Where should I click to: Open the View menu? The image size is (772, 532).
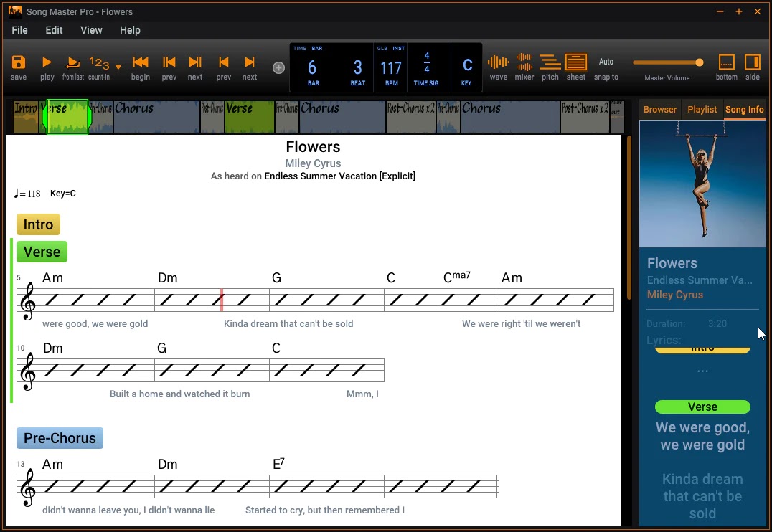(91, 30)
